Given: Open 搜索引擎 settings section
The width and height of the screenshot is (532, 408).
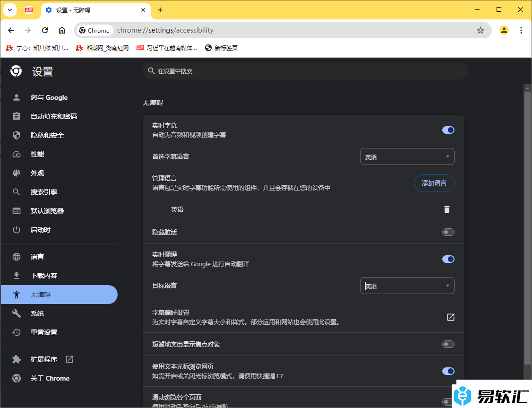Looking at the screenshot, I should 44,192.
